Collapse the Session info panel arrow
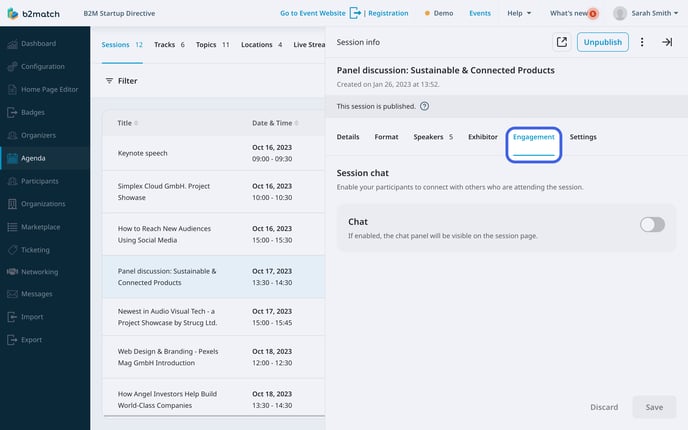This screenshot has width=688, height=430. click(x=667, y=42)
